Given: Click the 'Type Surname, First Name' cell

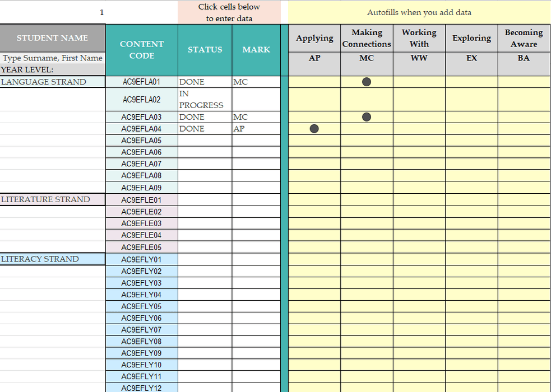Looking at the screenshot, I should 53,58.
